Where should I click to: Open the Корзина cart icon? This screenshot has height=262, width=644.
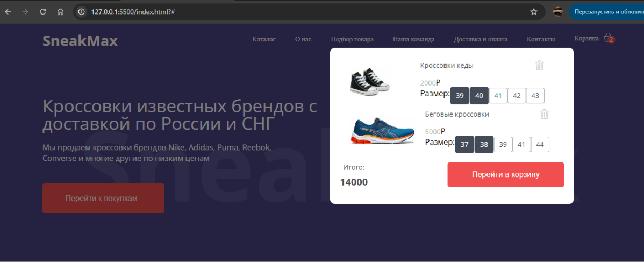coord(609,39)
